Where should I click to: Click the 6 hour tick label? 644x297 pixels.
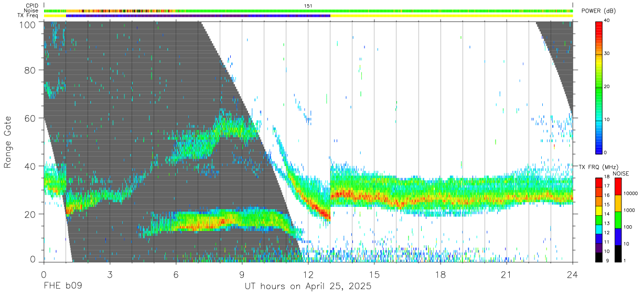[x=176, y=275]
